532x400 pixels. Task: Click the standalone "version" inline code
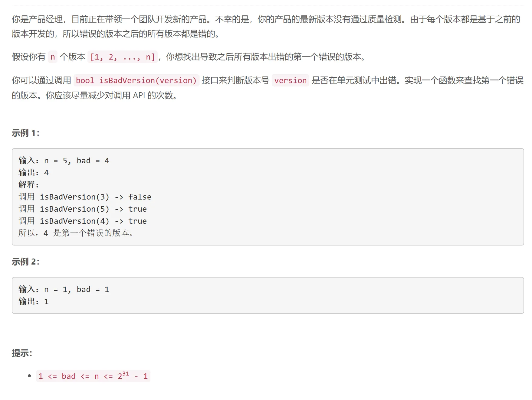(x=290, y=80)
